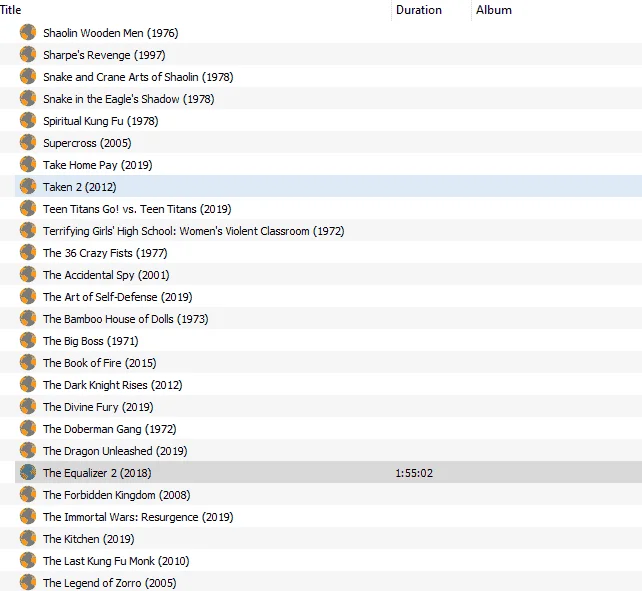Sort by the Duration column header
The image size is (642, 591).
pos(419,10)
